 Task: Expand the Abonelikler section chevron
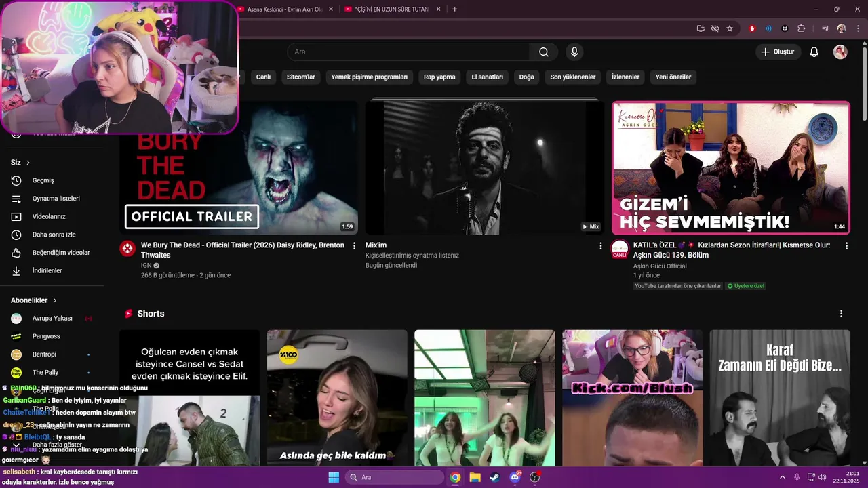(x=54, y=300)
